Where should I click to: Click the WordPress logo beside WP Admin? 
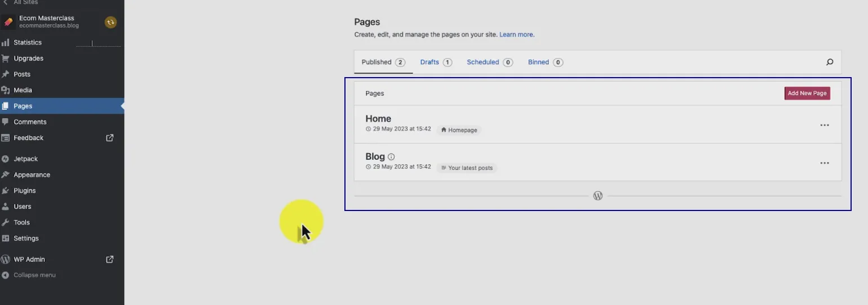click(x=6, y=259)
